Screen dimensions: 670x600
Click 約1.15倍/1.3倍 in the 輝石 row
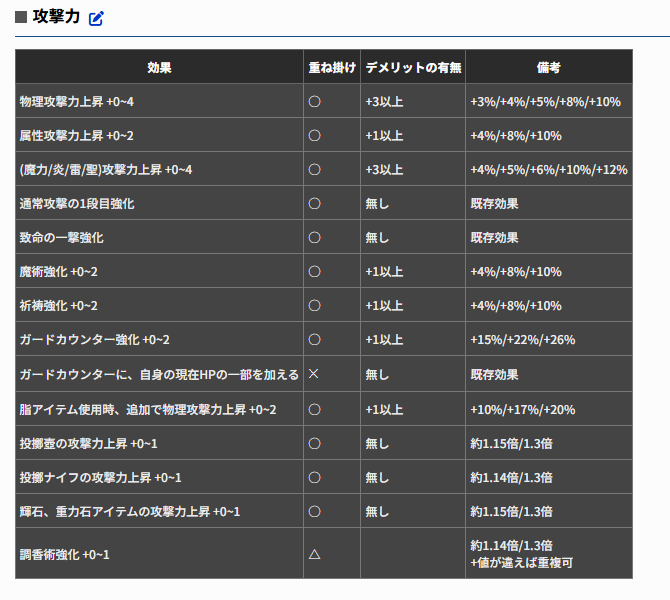[x=511, y=512]
